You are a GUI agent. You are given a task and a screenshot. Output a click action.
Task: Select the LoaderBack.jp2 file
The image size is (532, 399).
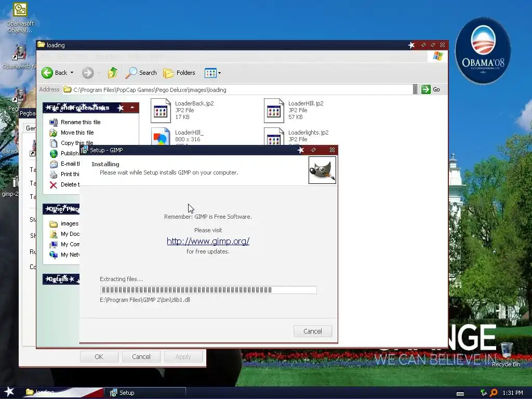(x=182, y=110)
